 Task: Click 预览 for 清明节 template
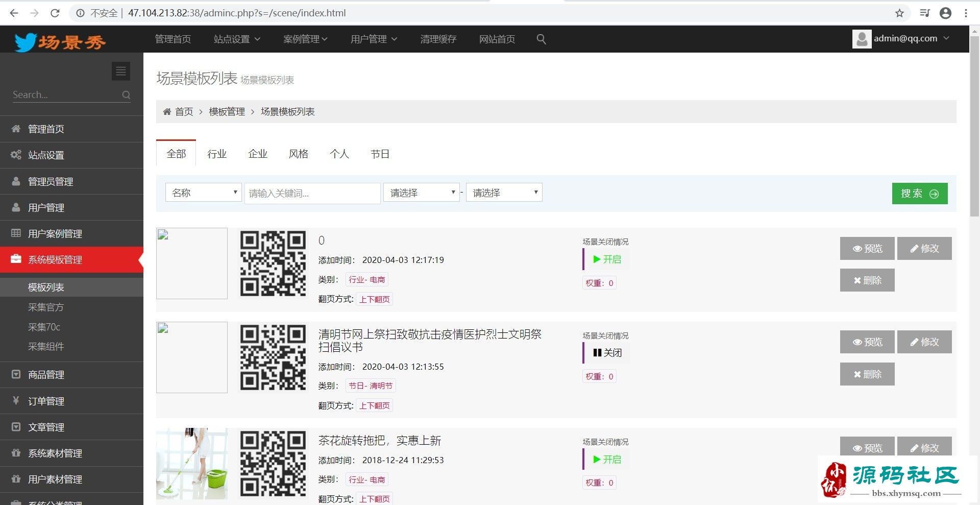867,342
